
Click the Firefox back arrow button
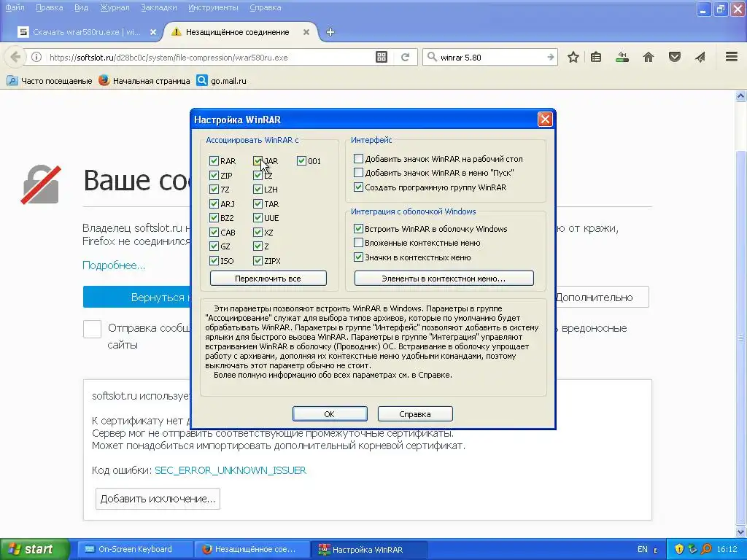[x=15, y=57]
